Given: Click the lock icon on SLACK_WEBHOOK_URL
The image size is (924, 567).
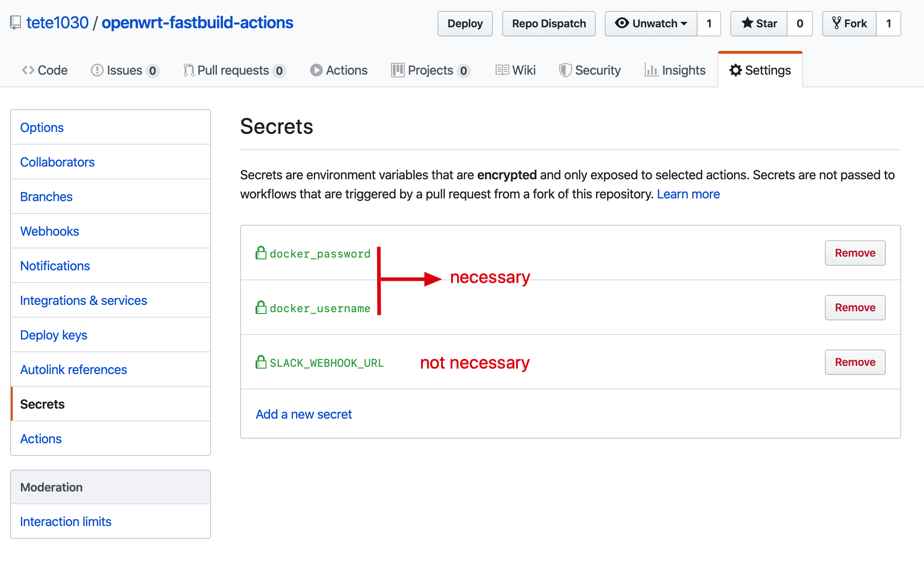Looking at the screenshot, I should (260, 362).
